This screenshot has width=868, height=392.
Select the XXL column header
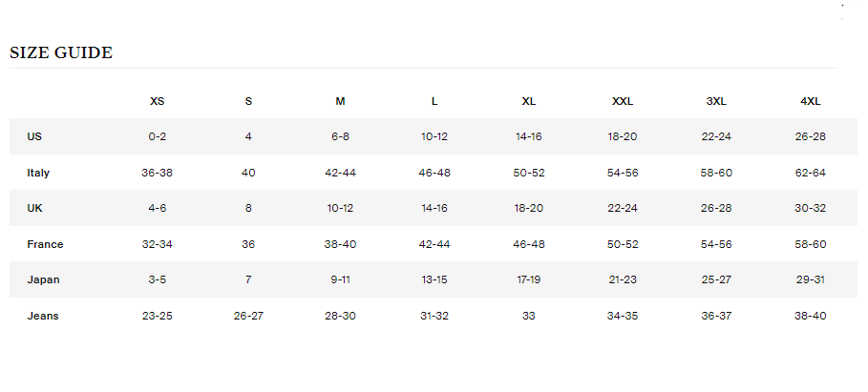click(x=623, y=101)
